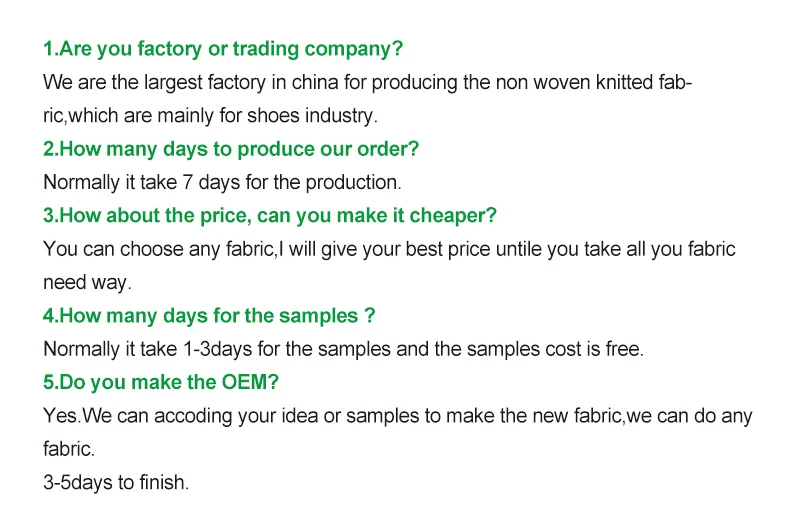Click '1-3days' in the samples answer
Image resolution: width=790 pixels, height=524 pixels.
pyautogui.click(x=220, y=349)
